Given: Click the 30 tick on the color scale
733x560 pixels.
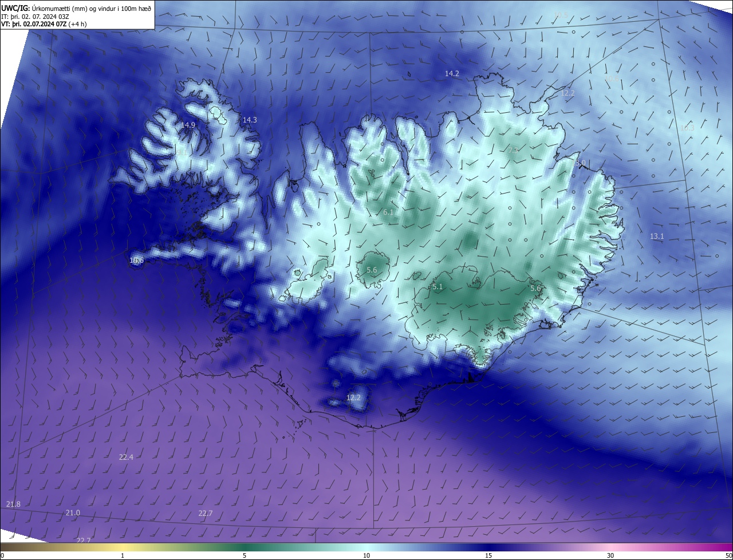Looking at the screenshot, I should point(610,555).
